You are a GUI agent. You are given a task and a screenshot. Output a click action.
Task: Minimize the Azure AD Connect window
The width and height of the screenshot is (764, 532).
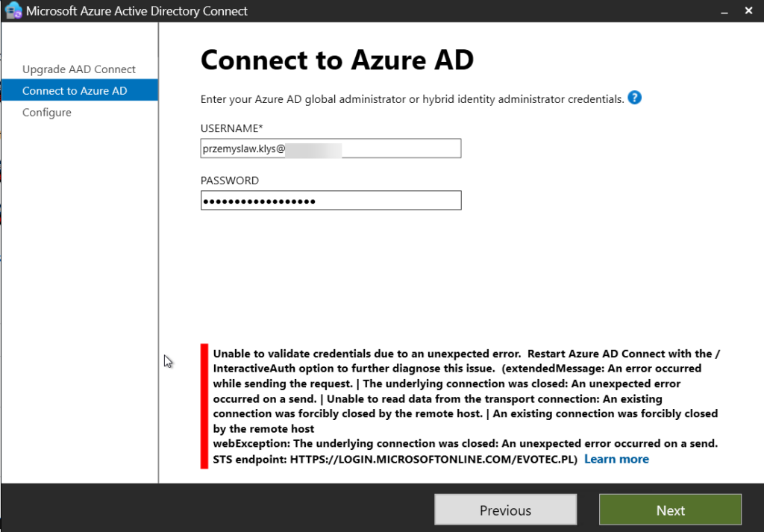coord(724,10)
